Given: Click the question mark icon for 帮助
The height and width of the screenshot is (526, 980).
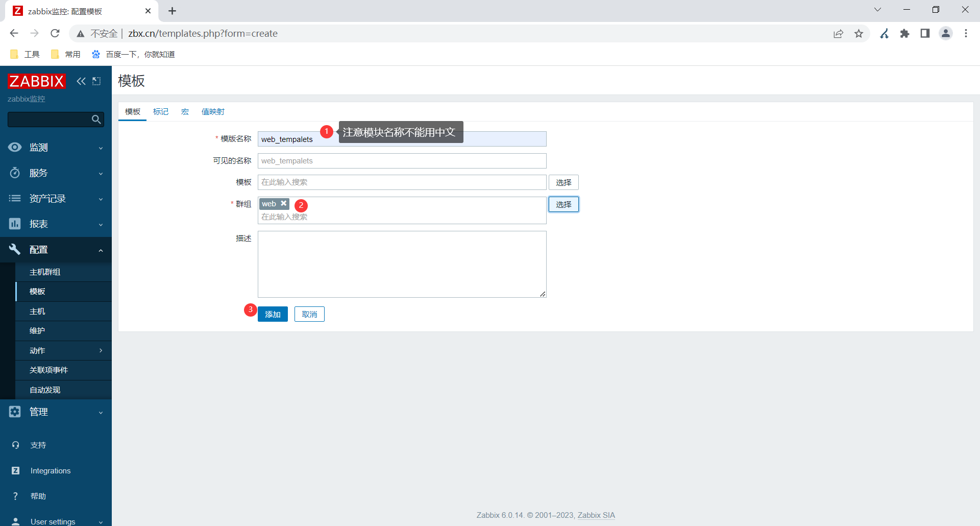Looking at the screenshot, I should tap(15, 496).
